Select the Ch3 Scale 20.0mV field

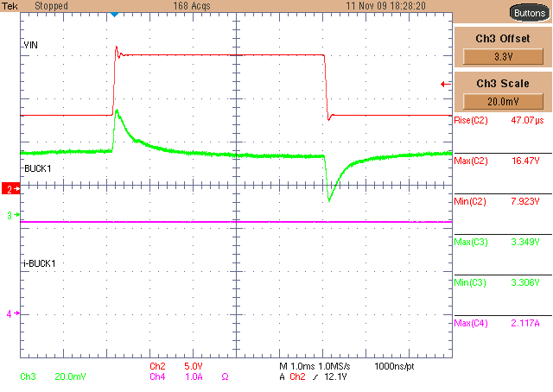tap(503, 102)
